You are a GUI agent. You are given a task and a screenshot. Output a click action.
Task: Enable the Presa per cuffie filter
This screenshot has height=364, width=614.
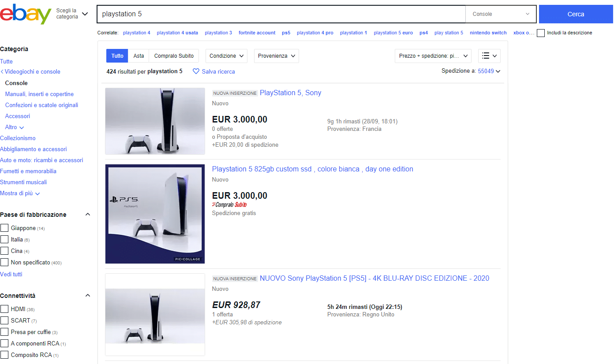tap(4, 332)
